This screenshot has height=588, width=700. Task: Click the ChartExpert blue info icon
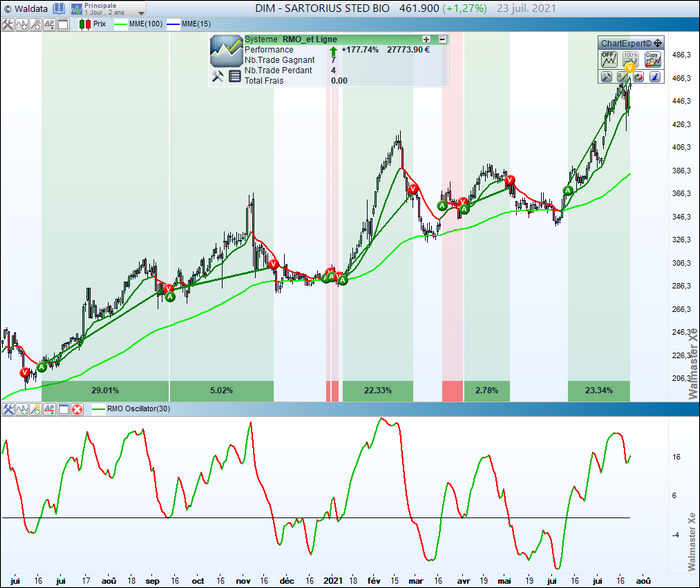coord(654,77)
